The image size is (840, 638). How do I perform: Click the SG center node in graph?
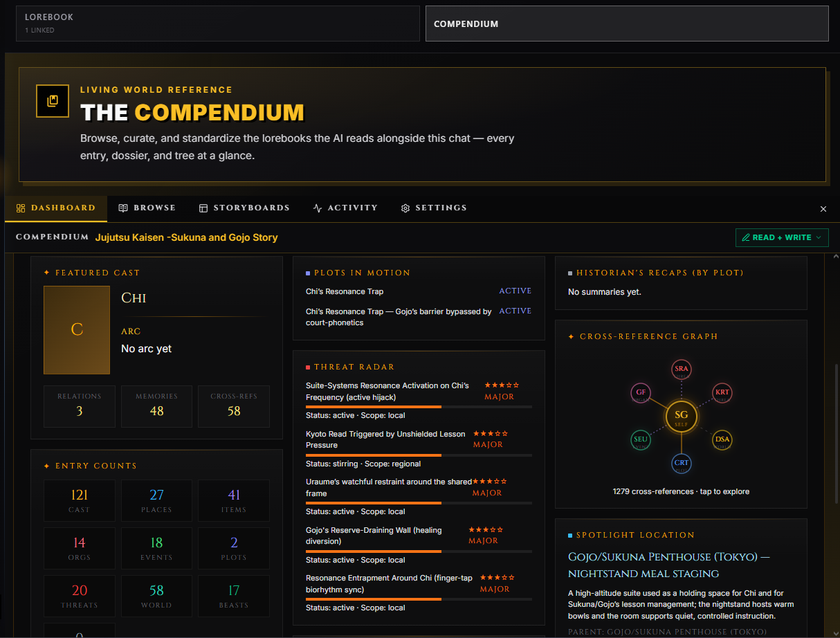tap(682, 417)
